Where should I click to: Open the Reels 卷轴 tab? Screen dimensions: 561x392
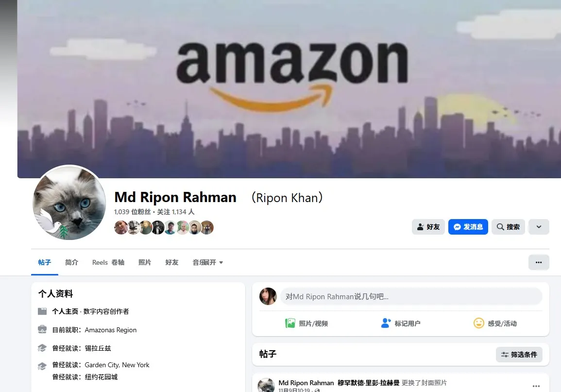tap(108, 262)
